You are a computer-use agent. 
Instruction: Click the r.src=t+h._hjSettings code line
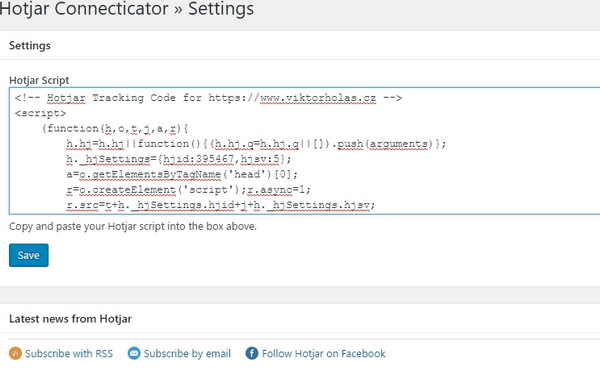[220, 205]
